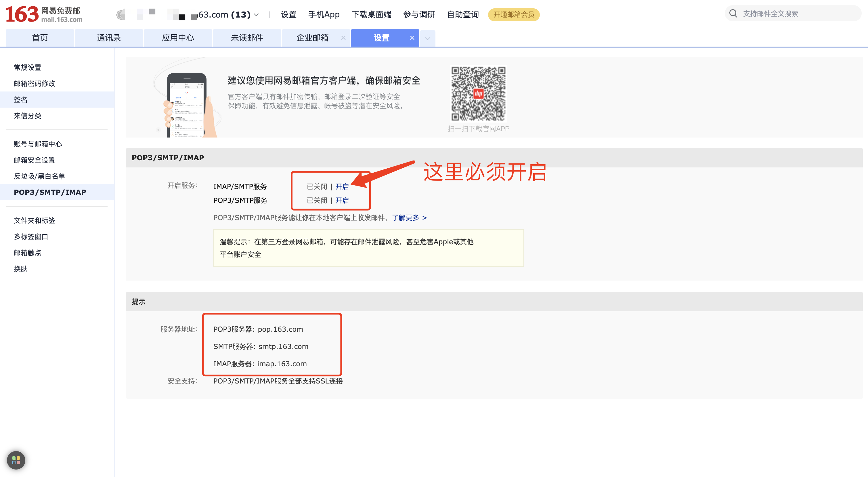
Task: Select 签名 in the sidebar
Action: click(57, 100)
